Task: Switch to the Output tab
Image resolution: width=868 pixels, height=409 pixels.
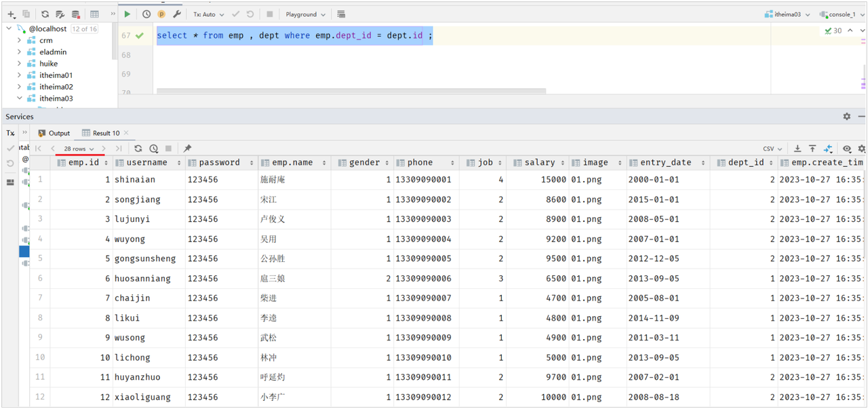Action: coord(54,133)
